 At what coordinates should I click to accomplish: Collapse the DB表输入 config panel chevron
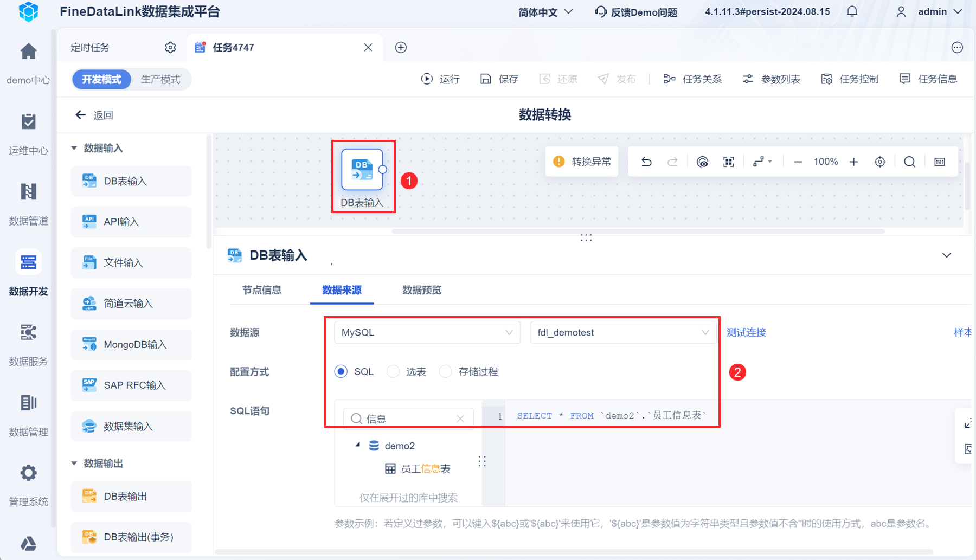[x=947, y=255]
